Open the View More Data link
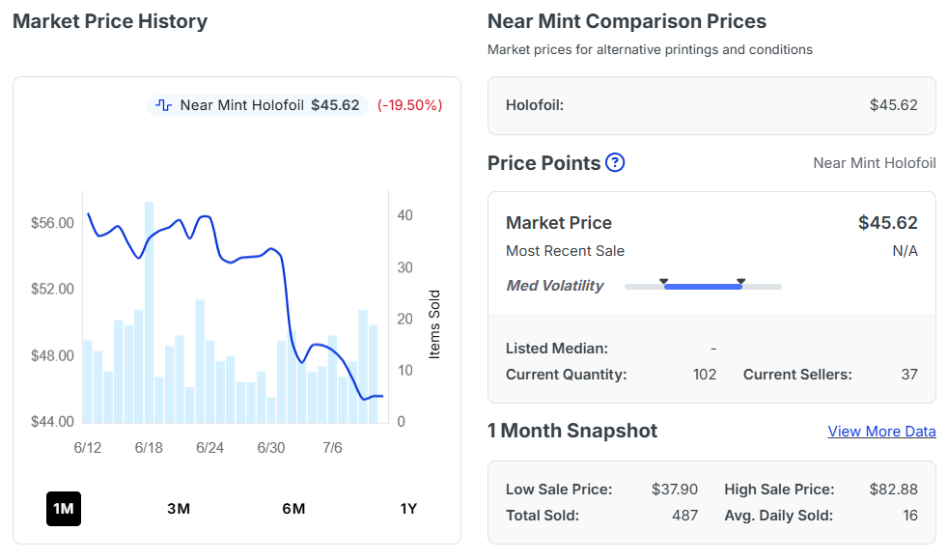The width and height of the screenshot is (948, 560). point(881,432)
